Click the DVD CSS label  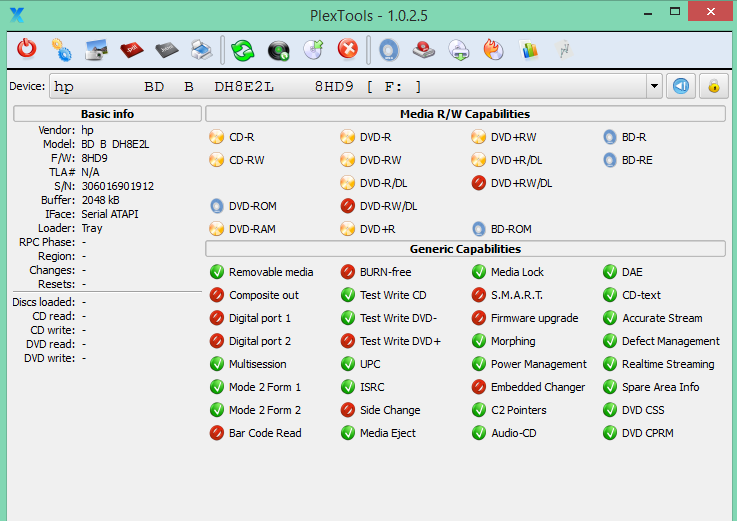(643, 410)
